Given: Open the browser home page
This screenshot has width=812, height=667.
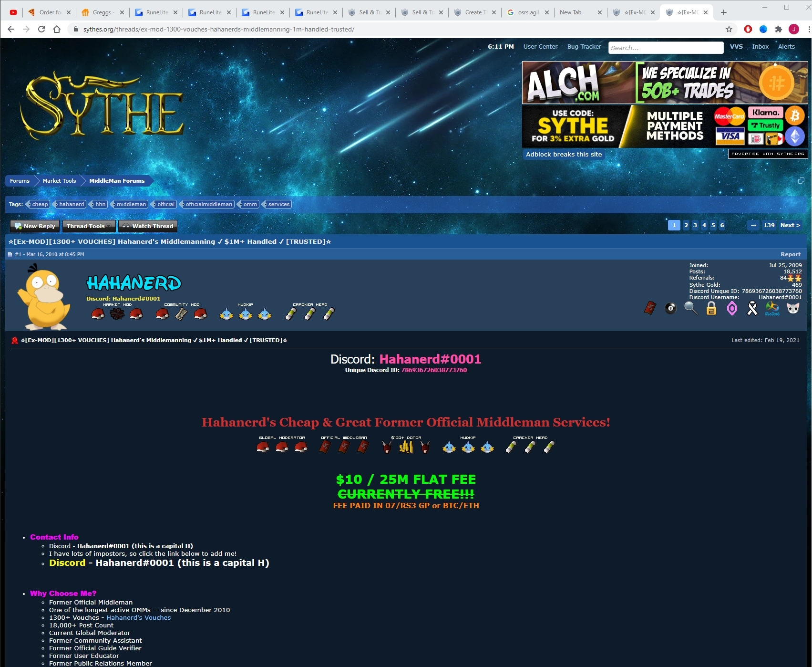Looking at the screenshot, I should tap(57, 29).
